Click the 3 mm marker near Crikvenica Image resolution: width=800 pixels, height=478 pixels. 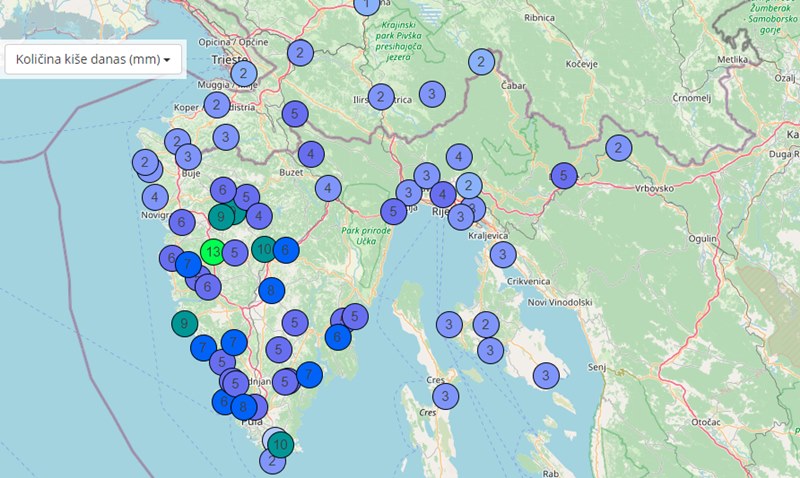(502, 255)
